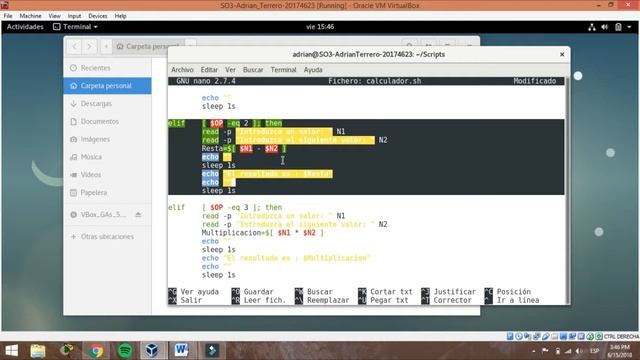Open VirtualBox Input menu
Screen dimensions: 640x360
74,16
